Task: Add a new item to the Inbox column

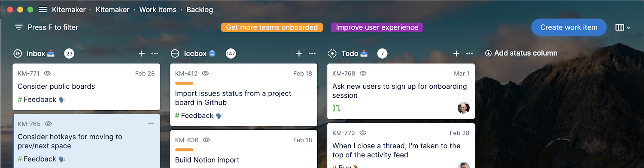Action: (x=142, y=54)
